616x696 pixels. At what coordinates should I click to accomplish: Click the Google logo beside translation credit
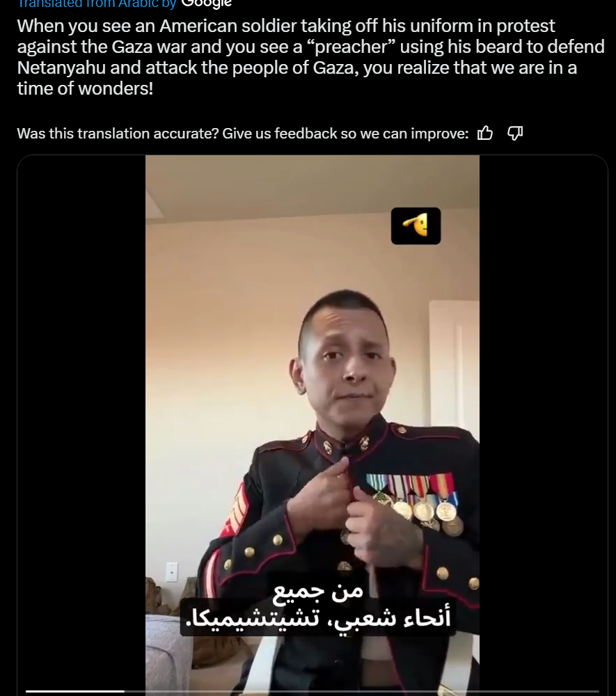(x=207, y=3)
